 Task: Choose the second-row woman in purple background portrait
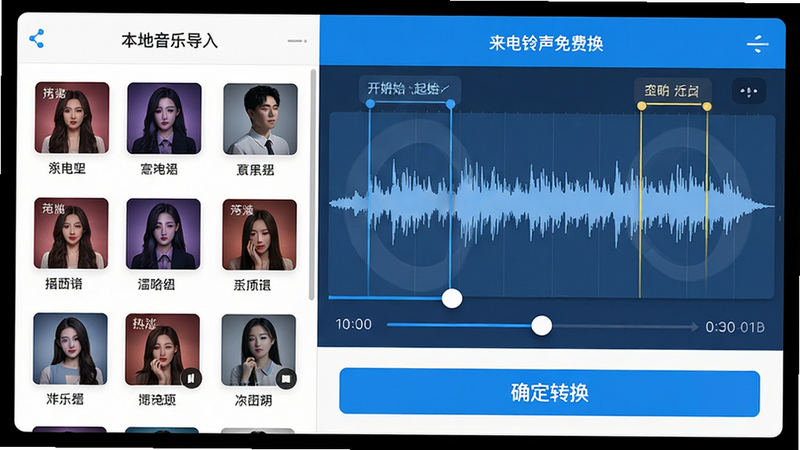[163, 234]
